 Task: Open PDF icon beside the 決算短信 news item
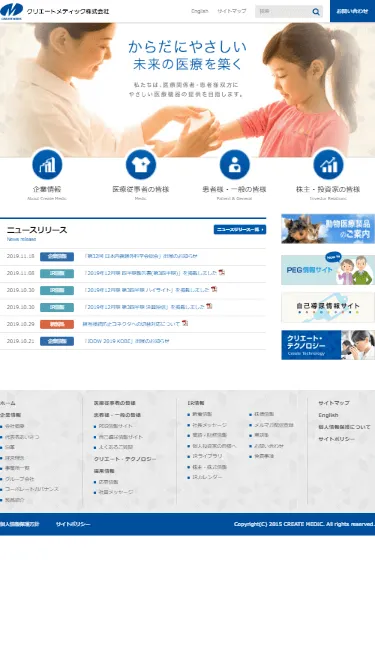tap(209, 306)
